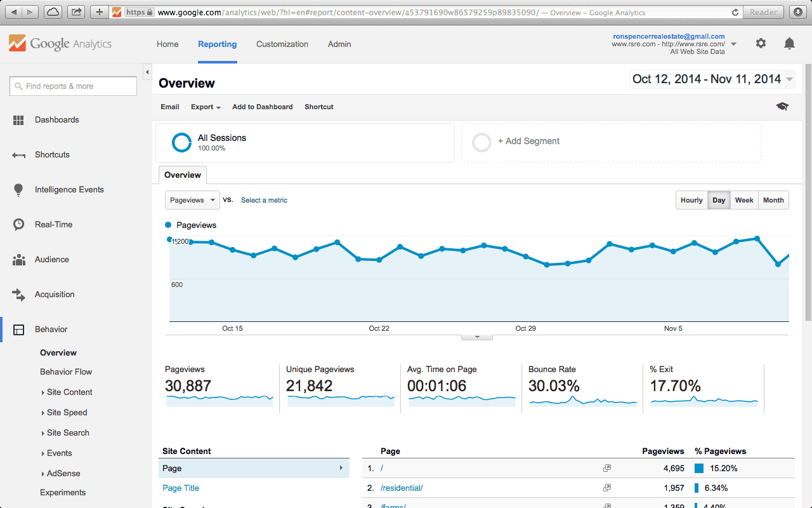The image size is (812, 508).
Task: Open the Export dropdown menu
Action: pyautogui.click(x=206, y=107)
